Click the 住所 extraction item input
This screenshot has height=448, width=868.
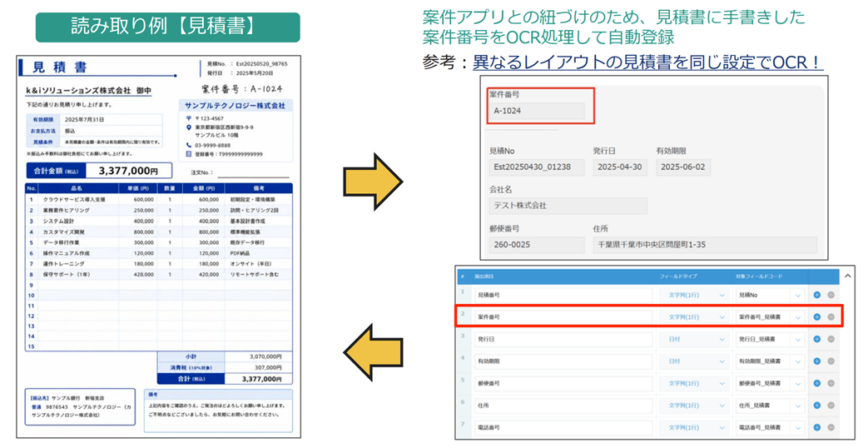(563, 406)
